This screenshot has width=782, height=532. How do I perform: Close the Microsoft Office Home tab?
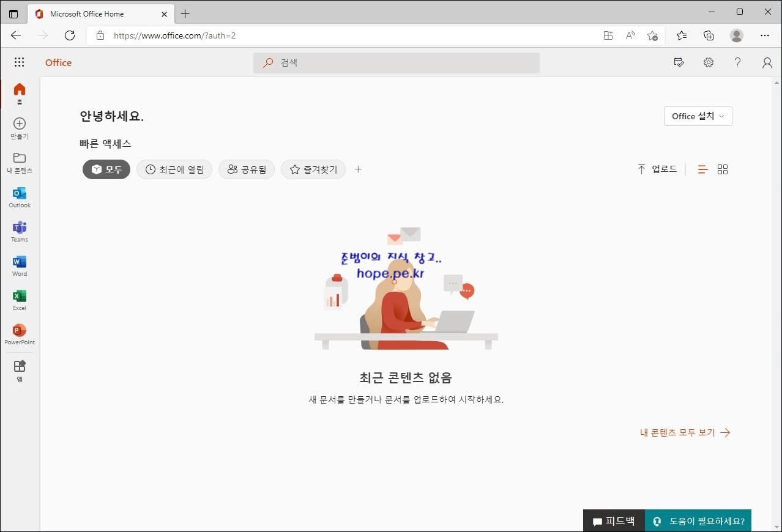164,13
